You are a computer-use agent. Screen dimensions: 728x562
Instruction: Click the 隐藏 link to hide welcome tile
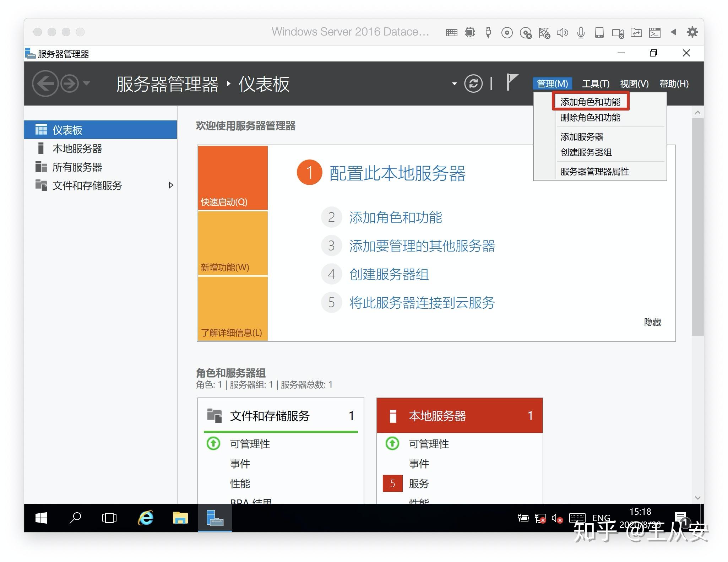click(652, 322)
